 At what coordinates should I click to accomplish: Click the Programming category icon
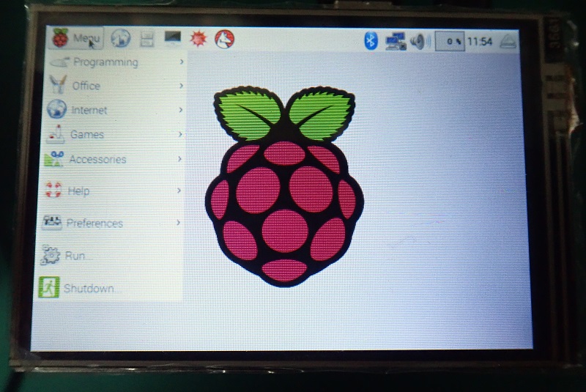60,62
